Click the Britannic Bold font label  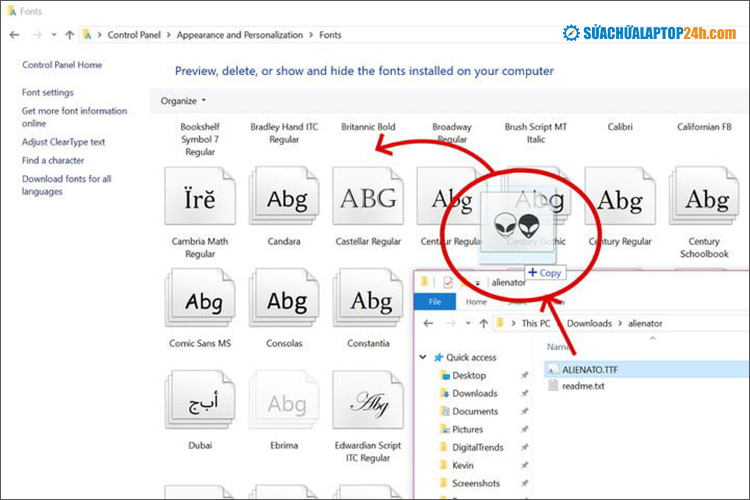tap(368, 127)
